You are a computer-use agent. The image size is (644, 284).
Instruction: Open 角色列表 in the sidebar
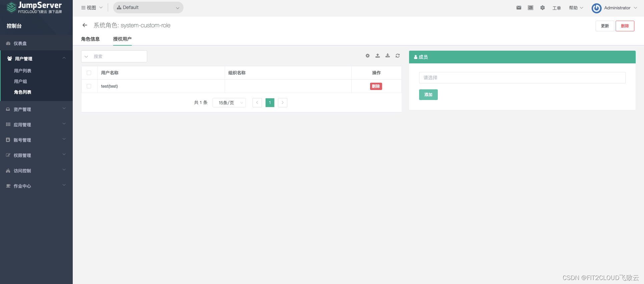tap(23, 92)
